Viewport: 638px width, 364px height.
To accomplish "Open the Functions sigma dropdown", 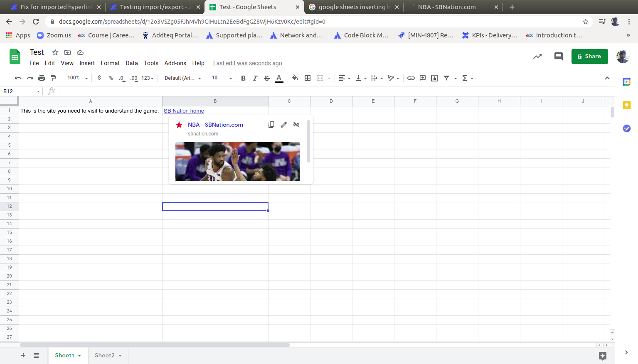I will pos(468,78).
